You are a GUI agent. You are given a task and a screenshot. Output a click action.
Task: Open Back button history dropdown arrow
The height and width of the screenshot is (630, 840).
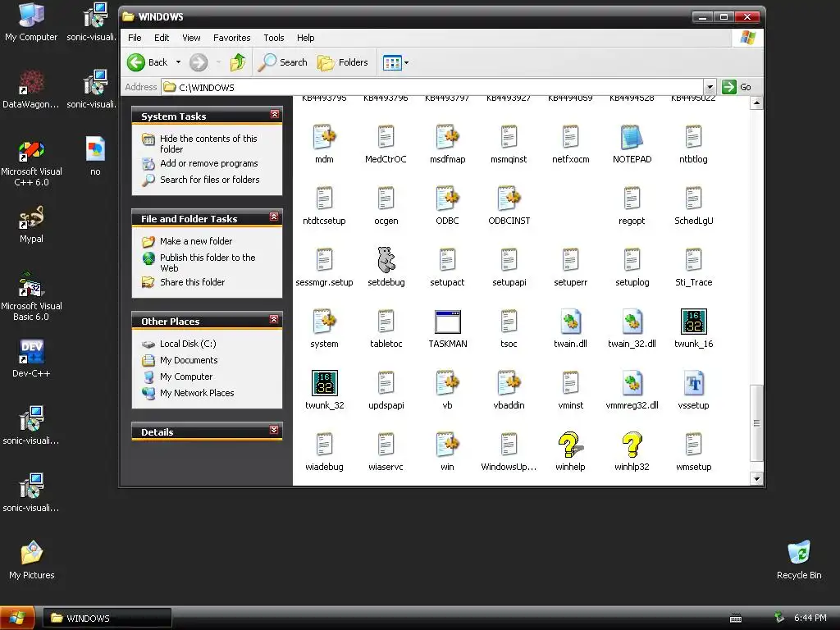tap(178, 62)
